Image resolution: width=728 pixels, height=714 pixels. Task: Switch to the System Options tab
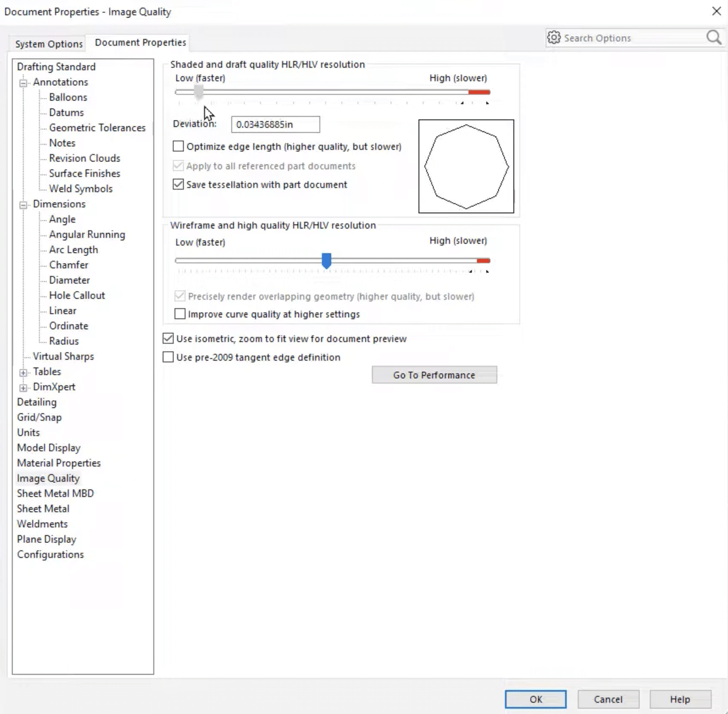pos(47,43)
